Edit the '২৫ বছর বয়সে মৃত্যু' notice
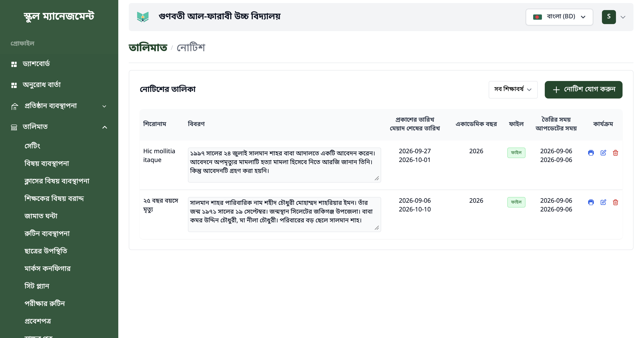 [x=603, y=202]
